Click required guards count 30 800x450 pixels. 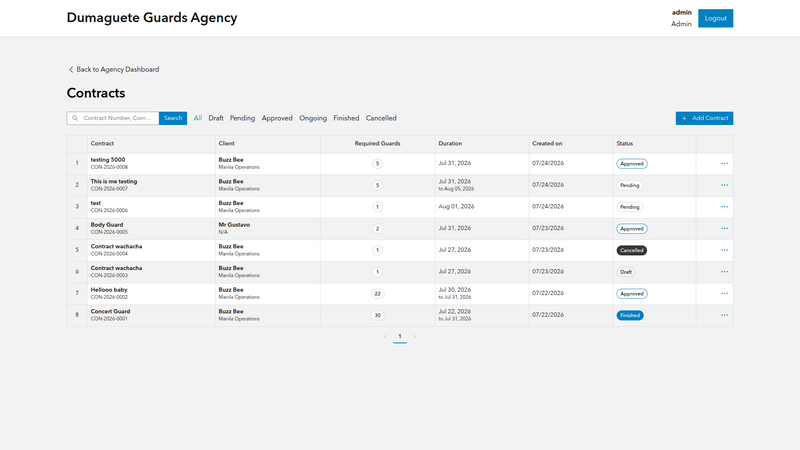[378, 315]
